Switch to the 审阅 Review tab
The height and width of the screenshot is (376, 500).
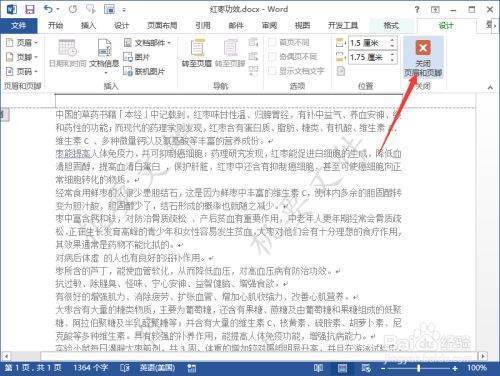[269, 25]
